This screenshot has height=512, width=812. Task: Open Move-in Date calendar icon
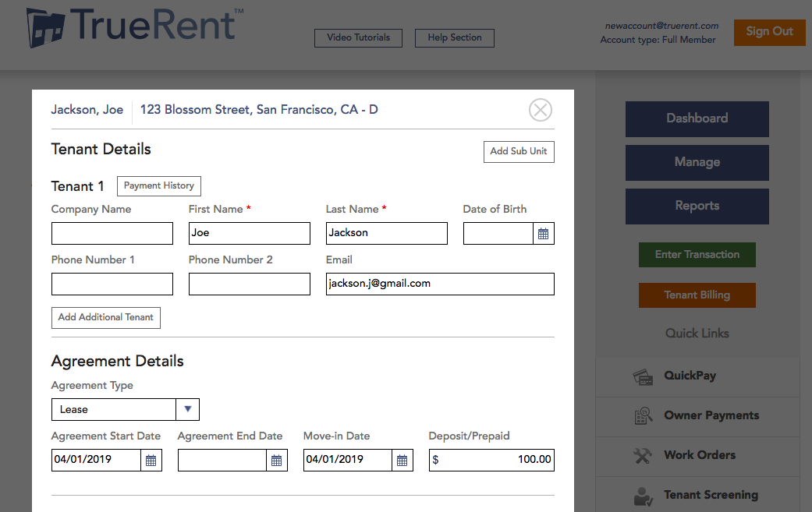(402, 461)
